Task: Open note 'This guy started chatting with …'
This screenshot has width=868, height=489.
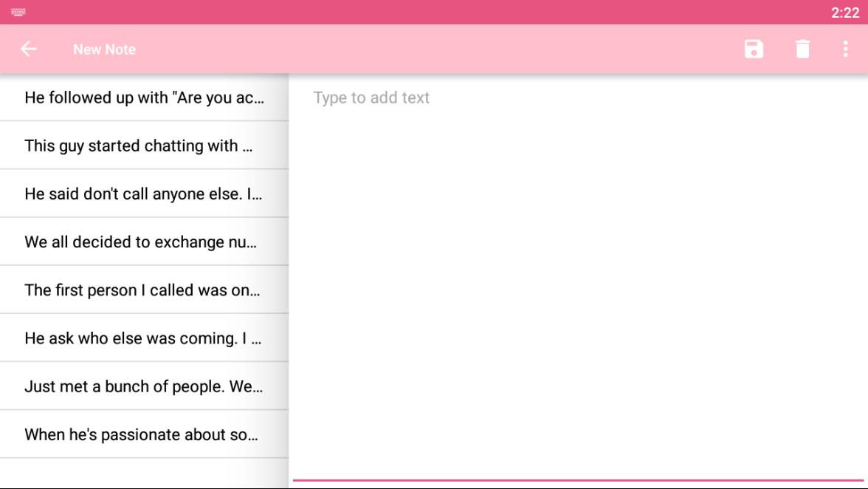Action: click(x=144, y=146)
